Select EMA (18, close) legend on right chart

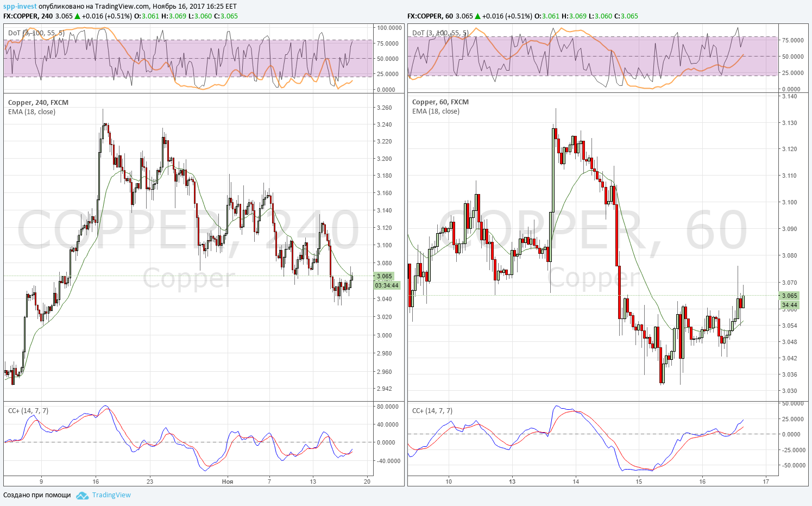click(436, 111)
